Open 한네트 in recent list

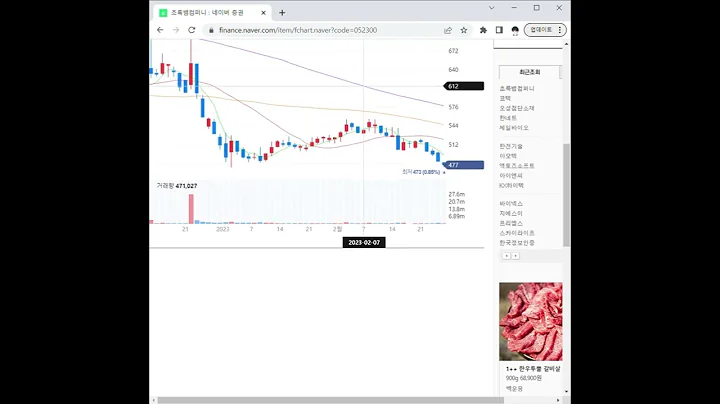pyautogui.click(x=508, y=118)
